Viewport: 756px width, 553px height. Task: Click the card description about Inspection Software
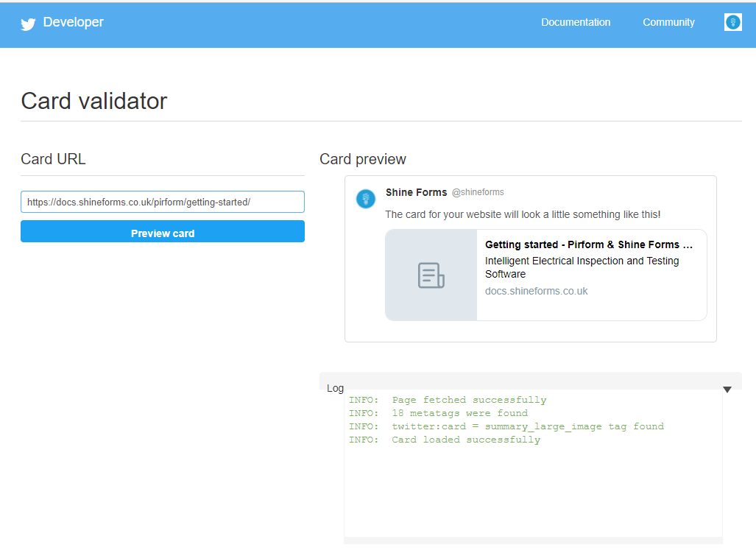coord(582,267)
